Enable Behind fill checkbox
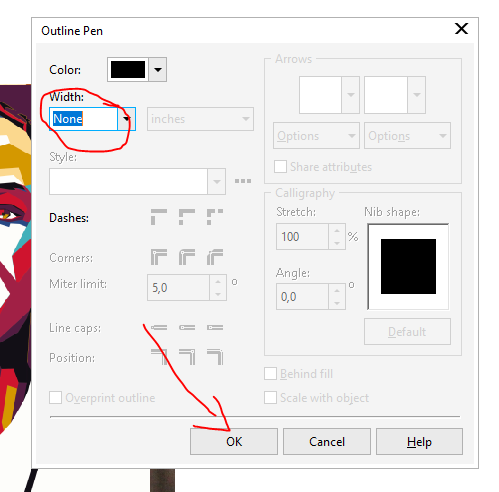 pos(270,374)
